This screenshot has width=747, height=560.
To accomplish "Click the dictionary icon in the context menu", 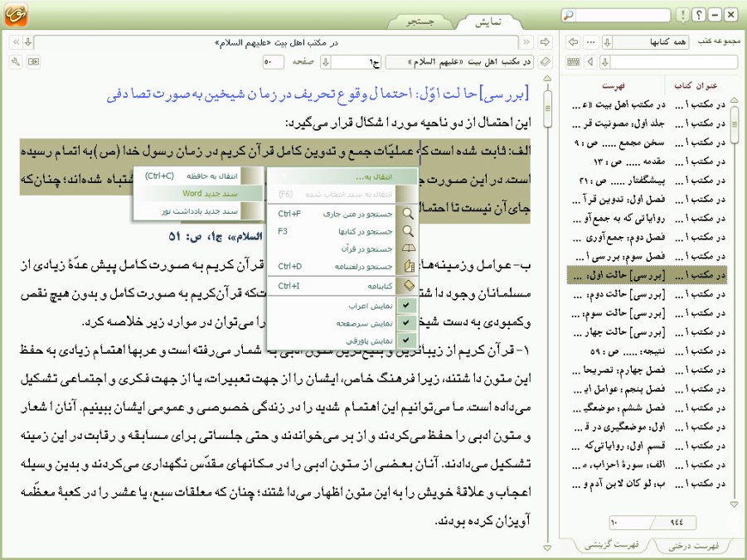I will click(x=408, y=266).
